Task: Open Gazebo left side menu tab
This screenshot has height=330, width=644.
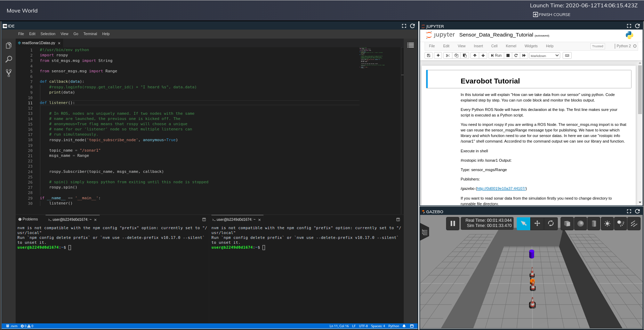Action: pos(425,232)
